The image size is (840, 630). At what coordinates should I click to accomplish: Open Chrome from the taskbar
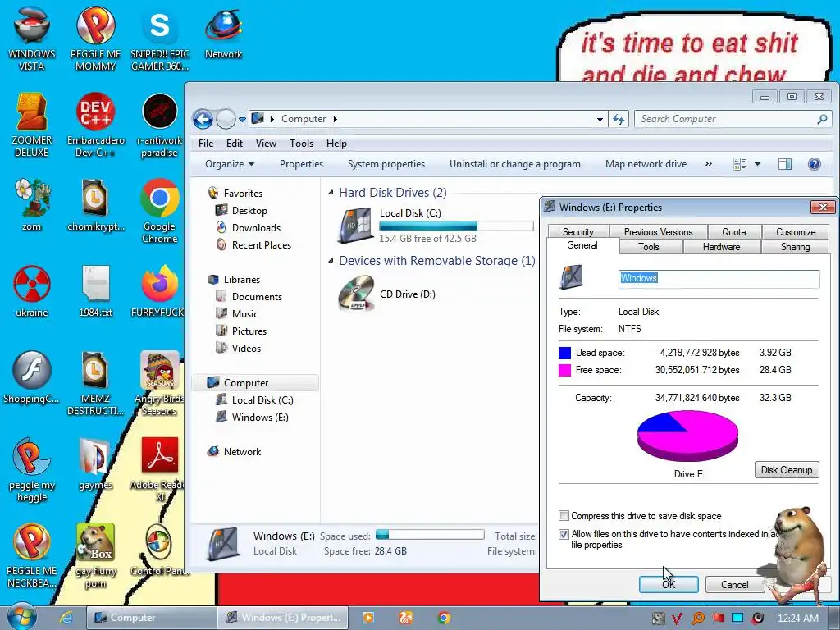pyautogui.click(x=444, y=618)
